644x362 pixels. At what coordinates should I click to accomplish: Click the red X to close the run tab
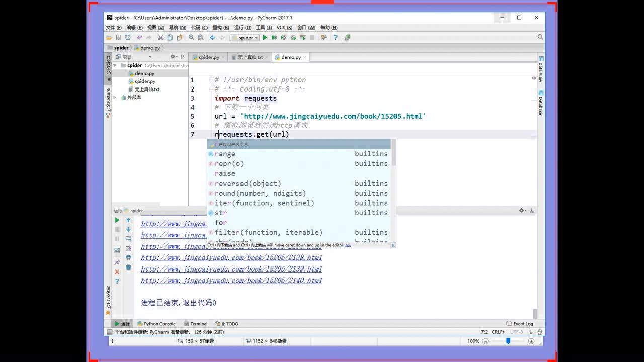[117, 272]
